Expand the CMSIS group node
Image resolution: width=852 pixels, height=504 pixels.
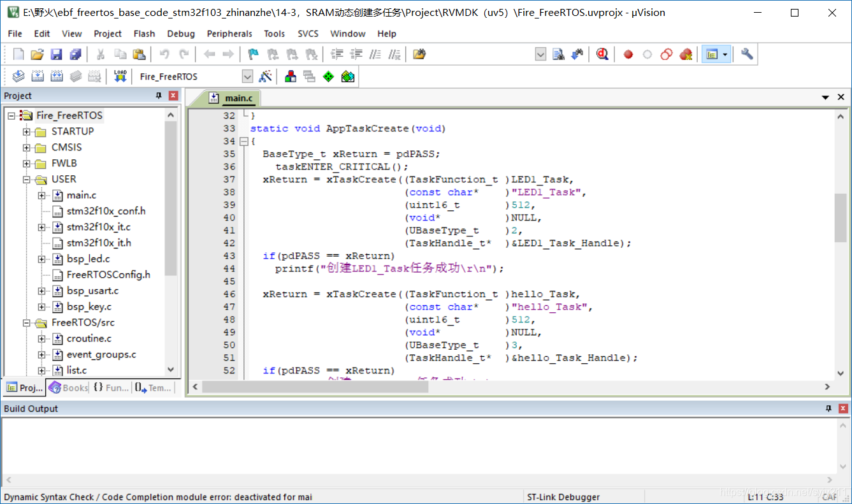click(x=27, y=148)
